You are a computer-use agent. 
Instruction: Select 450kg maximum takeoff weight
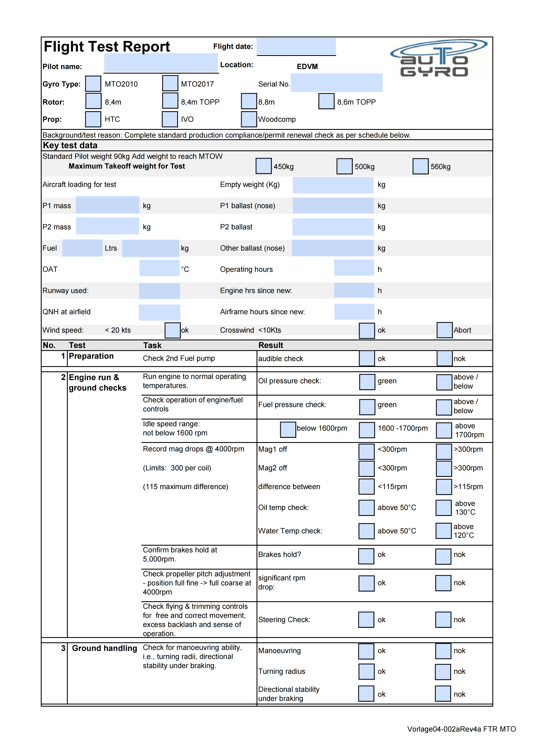[264, 166]
